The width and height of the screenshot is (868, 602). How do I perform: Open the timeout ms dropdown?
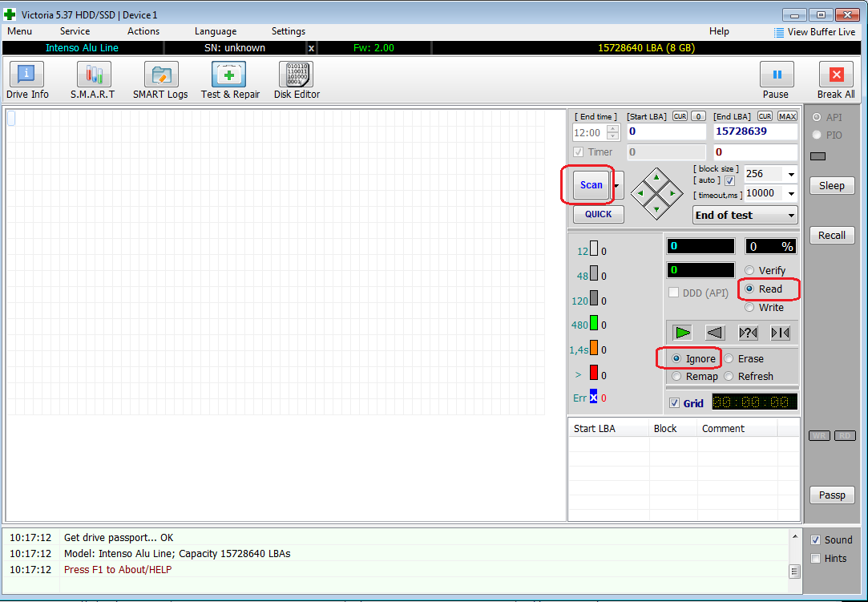(x=791, y=193)
